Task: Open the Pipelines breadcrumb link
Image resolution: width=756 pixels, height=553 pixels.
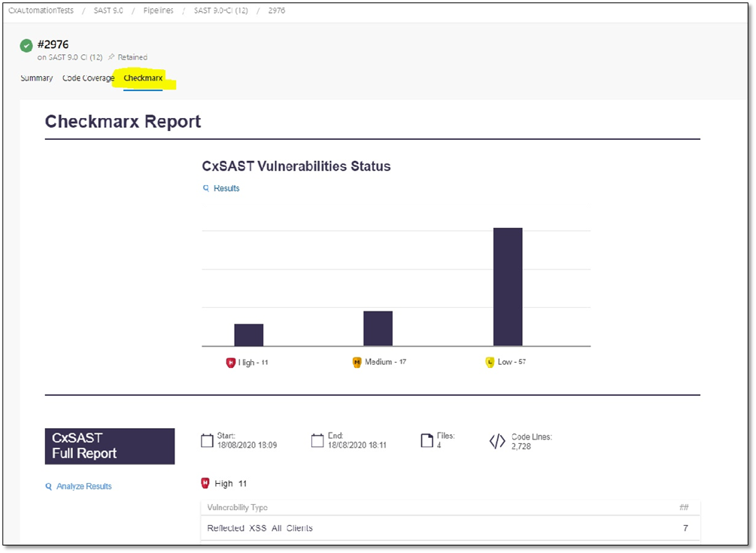Action: tap(158, 10)
